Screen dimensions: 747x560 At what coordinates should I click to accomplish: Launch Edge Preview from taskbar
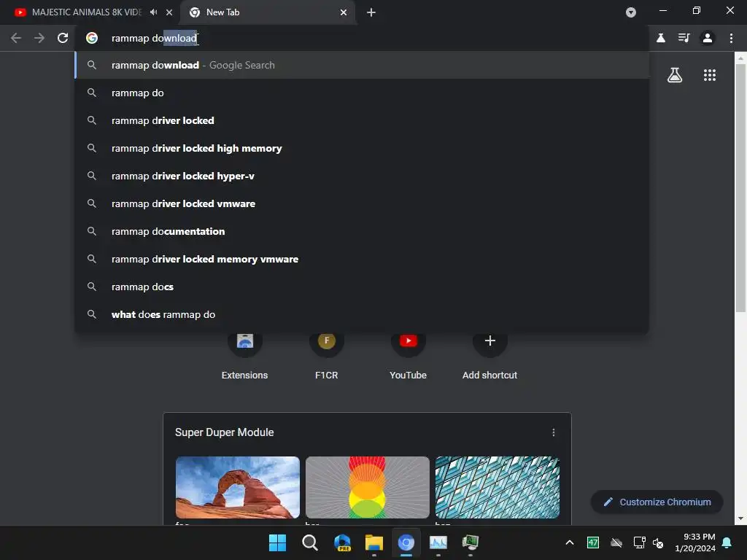(342, 542)
